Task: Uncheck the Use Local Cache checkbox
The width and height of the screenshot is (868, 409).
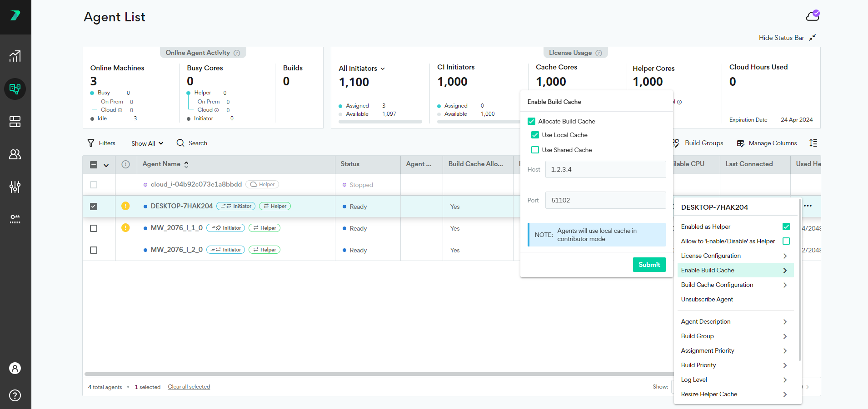Action: click(535, 135)
